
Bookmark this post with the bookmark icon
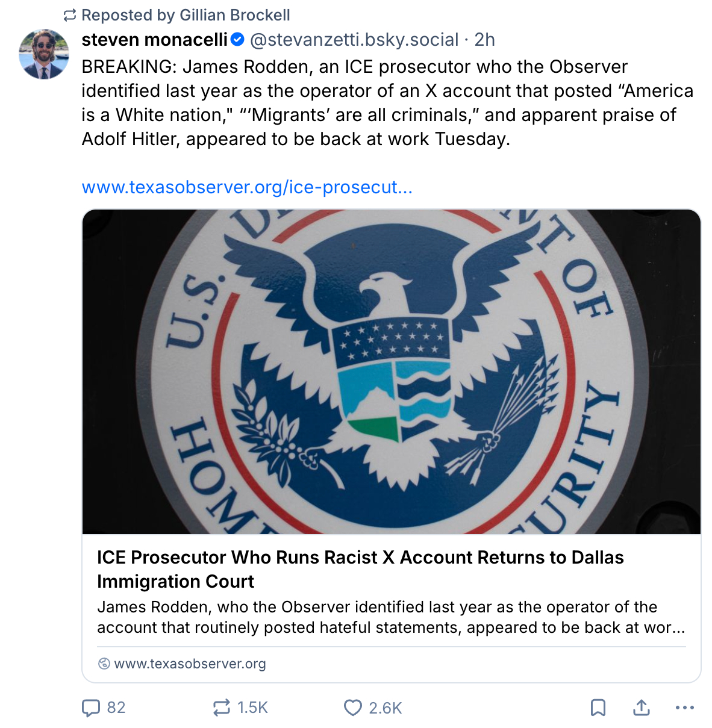click(x=598, y=708)
